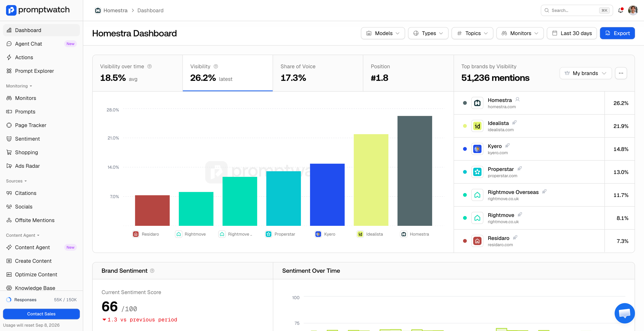Click the Homestra brand logo in the list
The height and width of the screenshot is (331, 644).
click(x=477, y=103)
